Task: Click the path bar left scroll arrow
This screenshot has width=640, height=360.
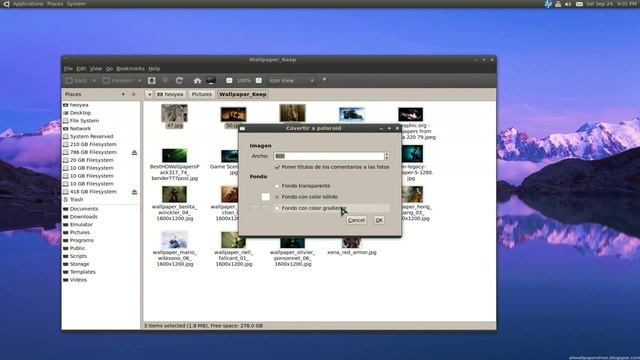Action: [x=149, y=94]
